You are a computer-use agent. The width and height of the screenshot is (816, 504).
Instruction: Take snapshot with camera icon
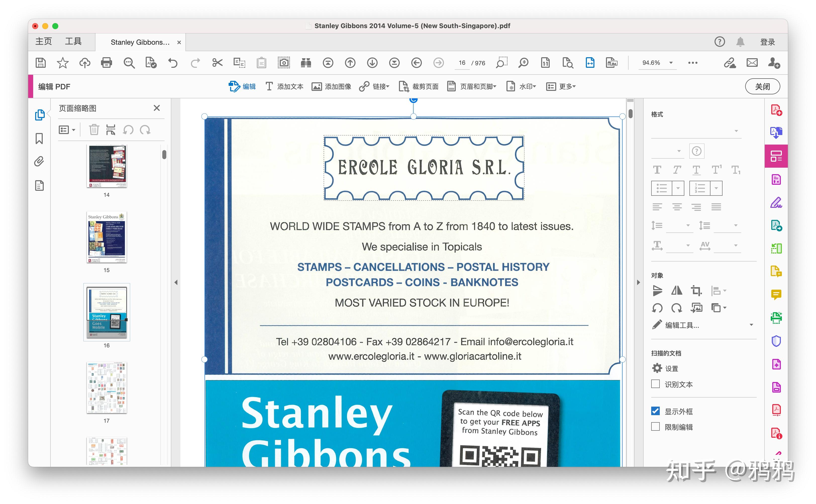click(x=284, y=63)
